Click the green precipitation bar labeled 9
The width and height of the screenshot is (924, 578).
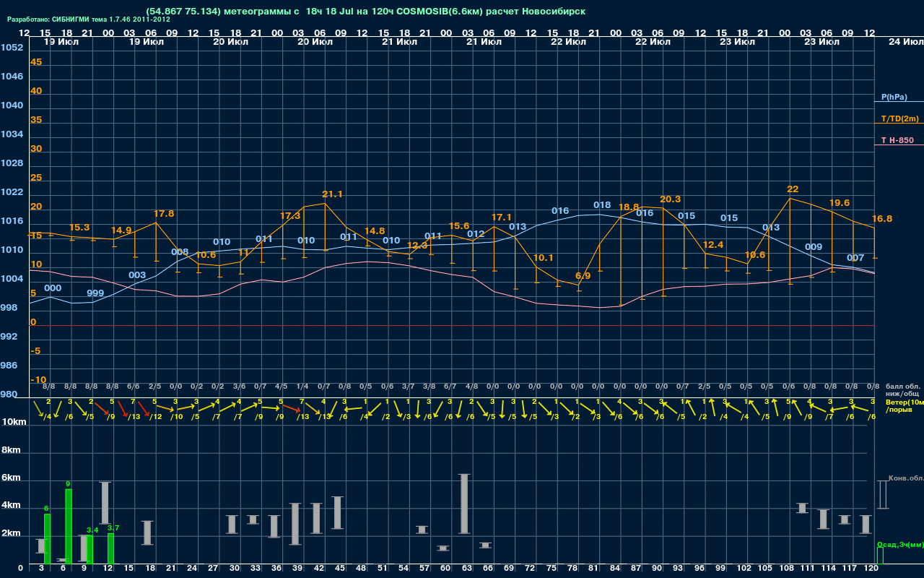coord(69,526)
